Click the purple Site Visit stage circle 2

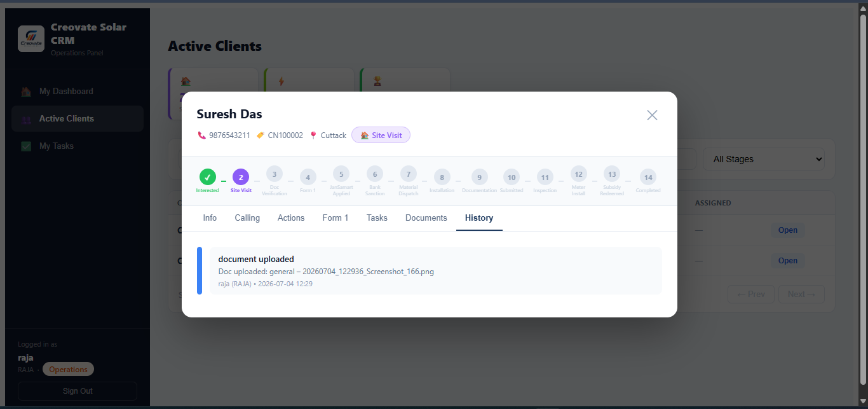click(x=241, y=177)
